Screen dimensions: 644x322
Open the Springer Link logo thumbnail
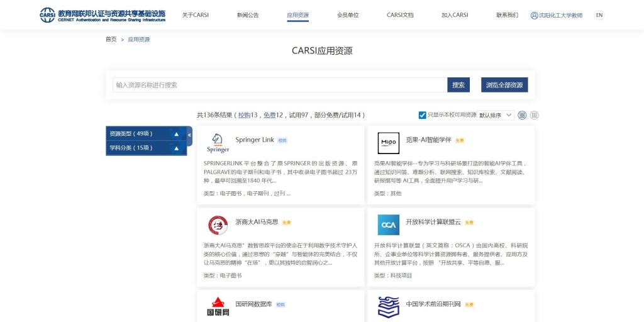218,143
